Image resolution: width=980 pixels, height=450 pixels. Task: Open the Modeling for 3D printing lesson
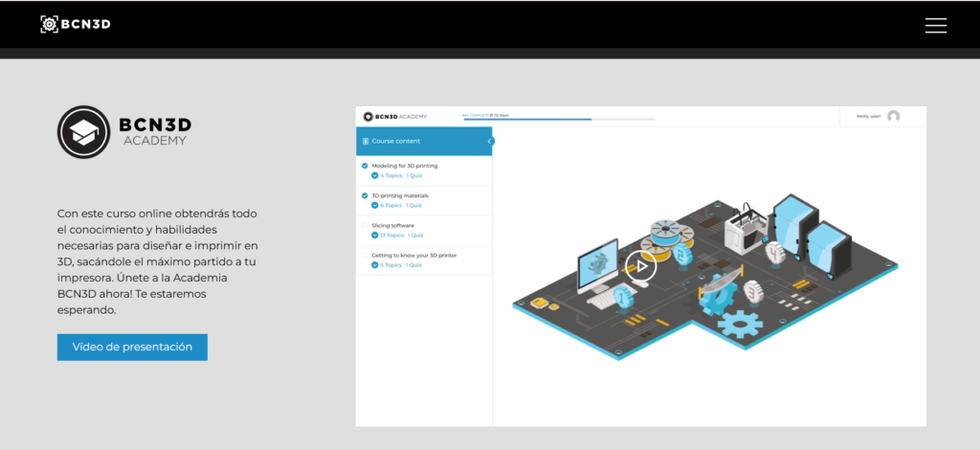pyautogui.click(x=405, y=166)
